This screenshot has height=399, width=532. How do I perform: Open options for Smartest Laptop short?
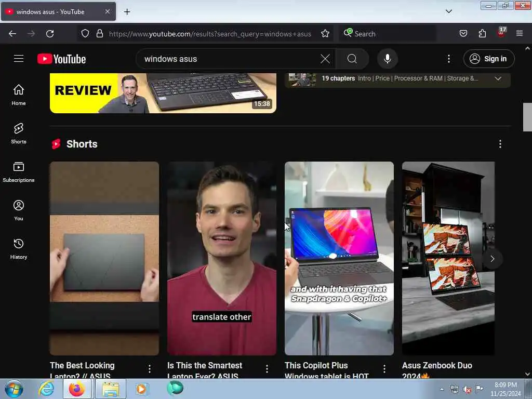pos(267,369)
